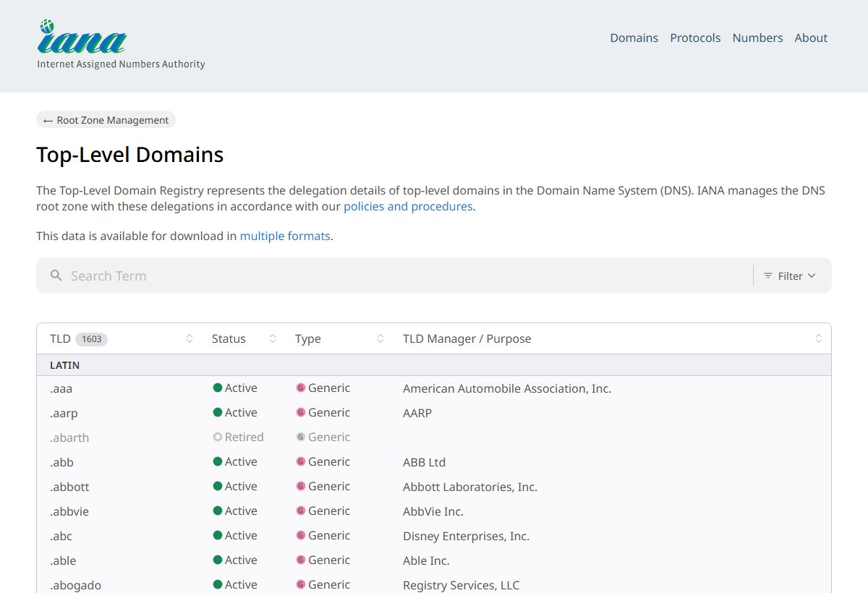This screenshot has width=868, height=593.
Task: Click the .abb domain entry
Action: [x=61, y=462]
